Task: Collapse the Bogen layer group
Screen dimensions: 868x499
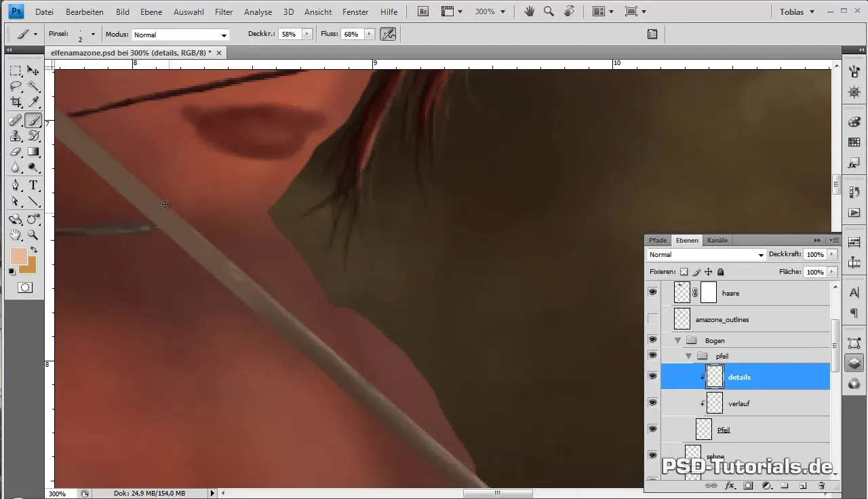Action: click(677, 340)
